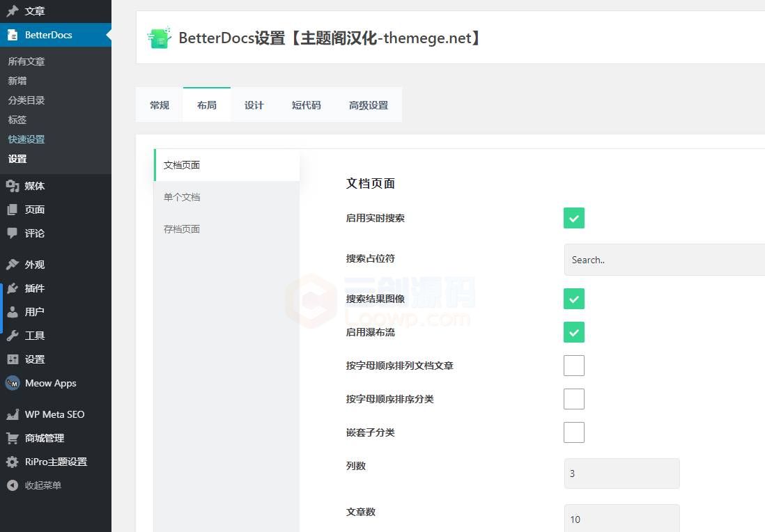Open the 插件 menu label

click(x=35, y=288)
